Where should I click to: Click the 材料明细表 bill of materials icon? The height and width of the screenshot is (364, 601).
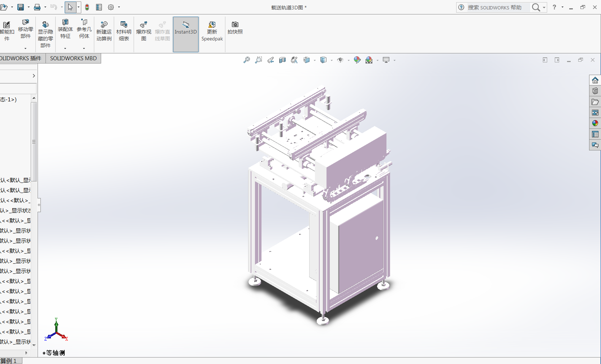click(124, 31)
